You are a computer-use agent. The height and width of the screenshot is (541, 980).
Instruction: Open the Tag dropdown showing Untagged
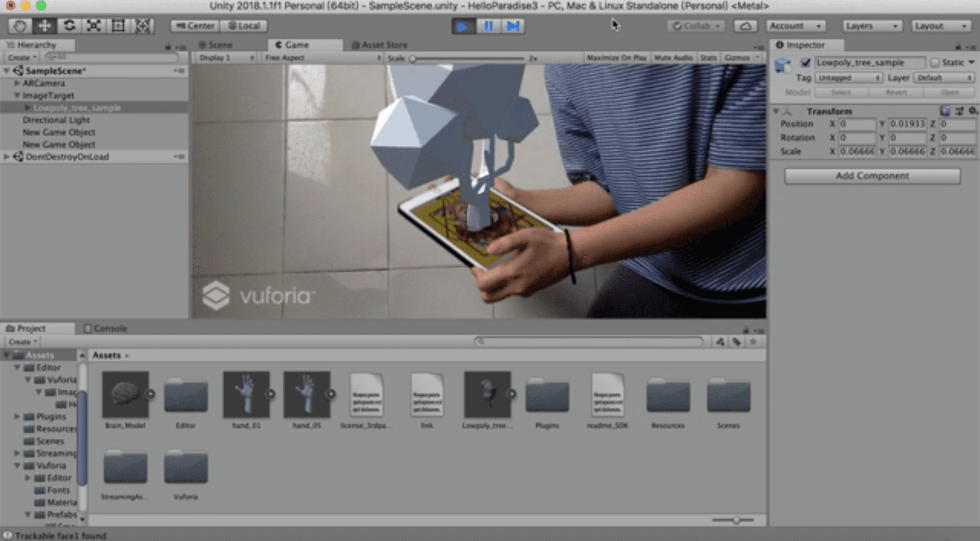(848, 78)
